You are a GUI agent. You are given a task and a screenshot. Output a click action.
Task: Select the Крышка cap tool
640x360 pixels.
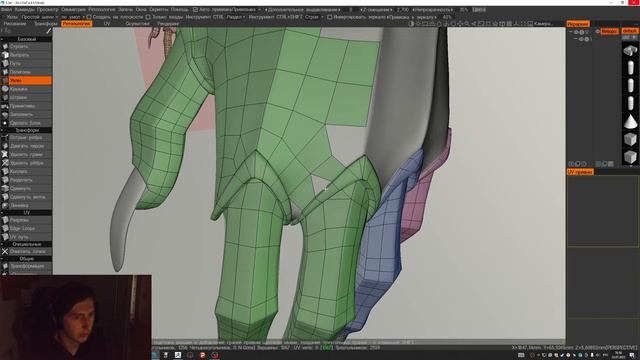(26, 89)
